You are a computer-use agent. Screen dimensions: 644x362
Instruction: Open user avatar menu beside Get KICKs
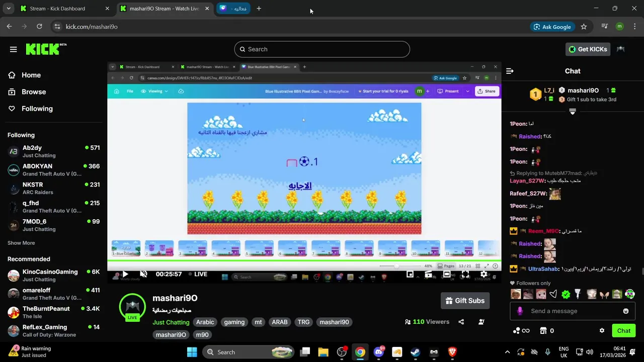pos(621,49)
